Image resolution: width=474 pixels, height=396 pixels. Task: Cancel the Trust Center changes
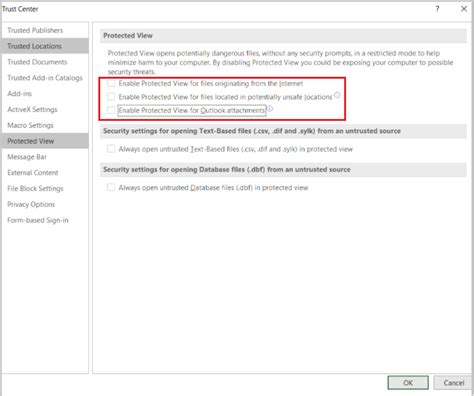[x=454, y=383]
